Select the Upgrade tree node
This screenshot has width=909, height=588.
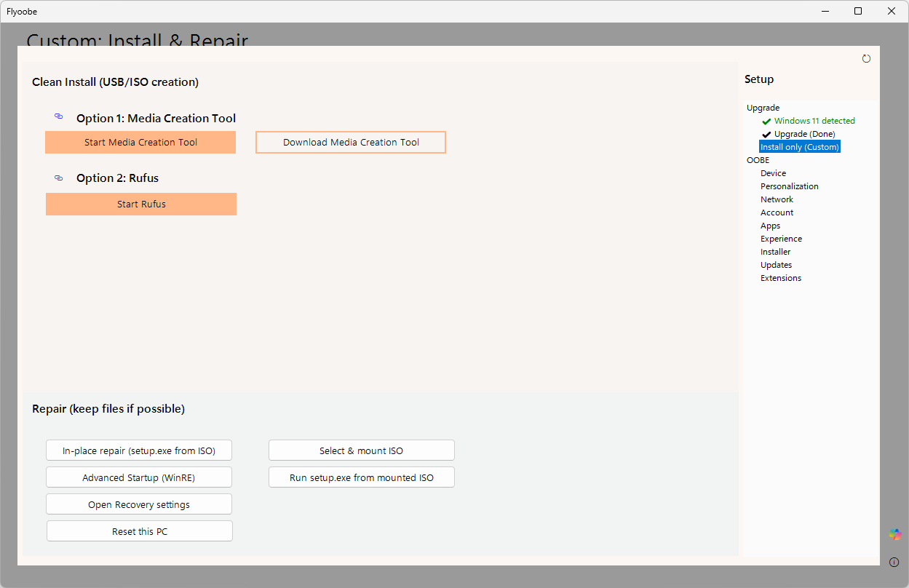pos(763,108)
